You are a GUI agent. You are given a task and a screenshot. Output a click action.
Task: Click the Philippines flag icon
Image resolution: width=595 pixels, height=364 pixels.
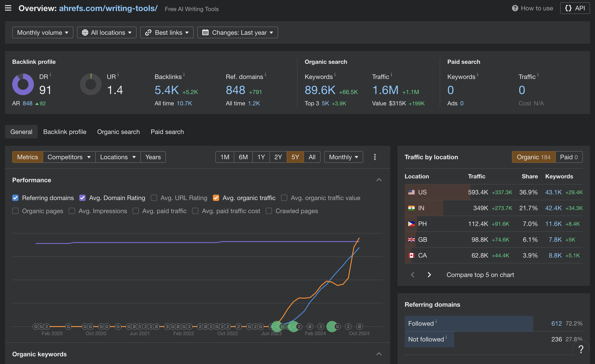coord(411,224)
